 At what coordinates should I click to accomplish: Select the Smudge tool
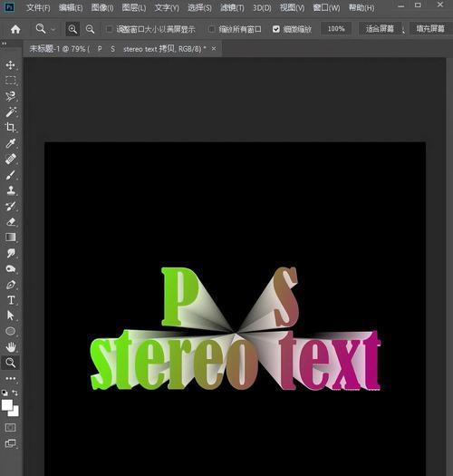10,253
